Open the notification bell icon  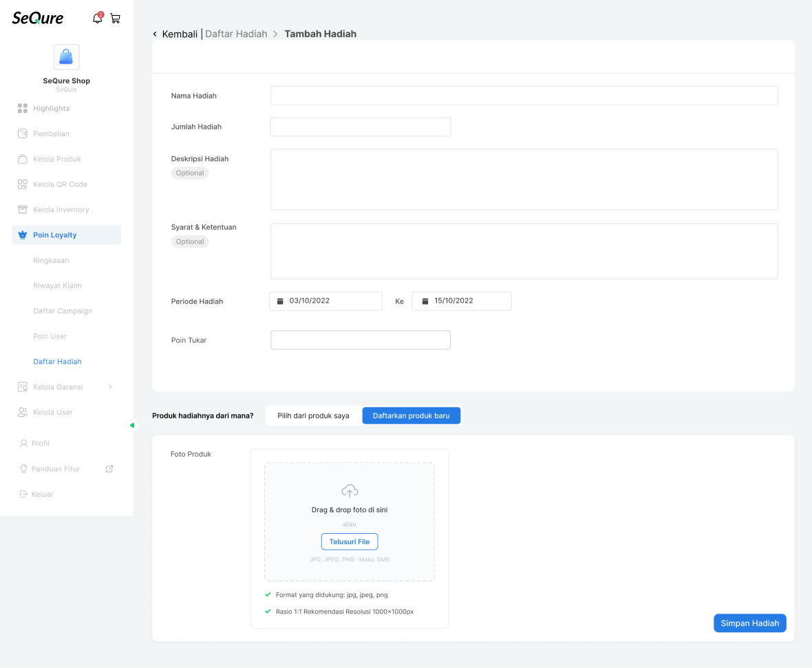(x=97, y=18)
